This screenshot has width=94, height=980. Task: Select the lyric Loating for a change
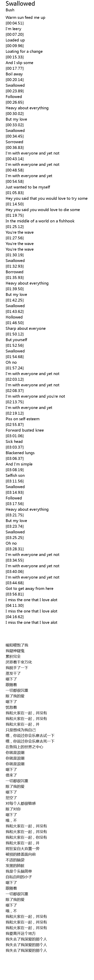point(24,51)
